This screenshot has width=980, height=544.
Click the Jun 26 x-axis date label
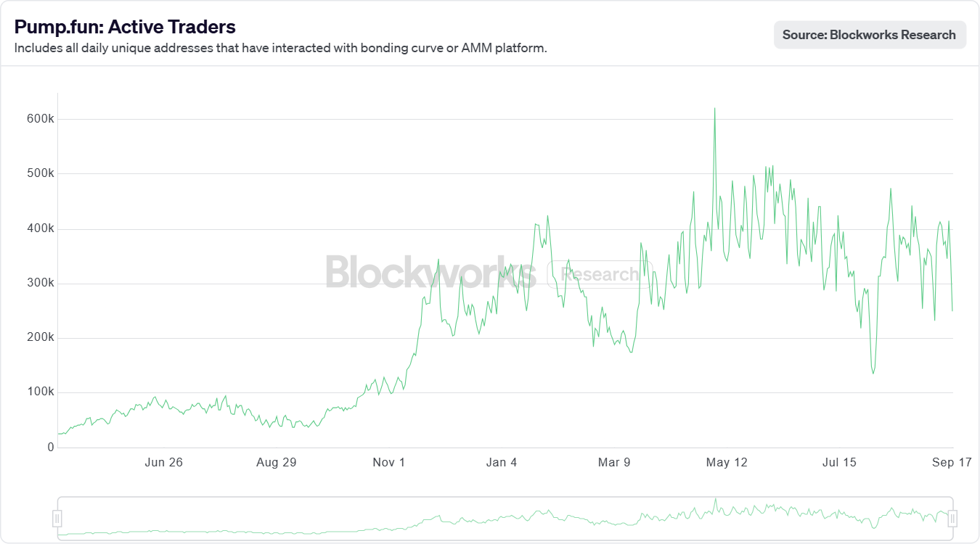(163, 463)
